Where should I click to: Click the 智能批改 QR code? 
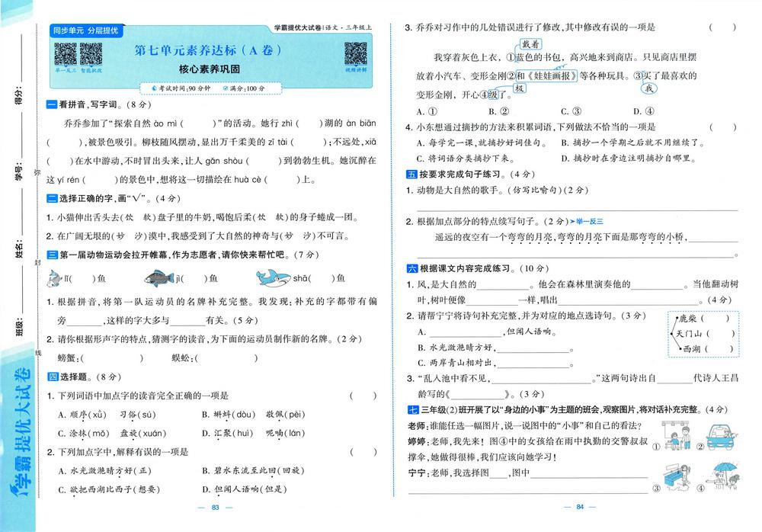91,54
